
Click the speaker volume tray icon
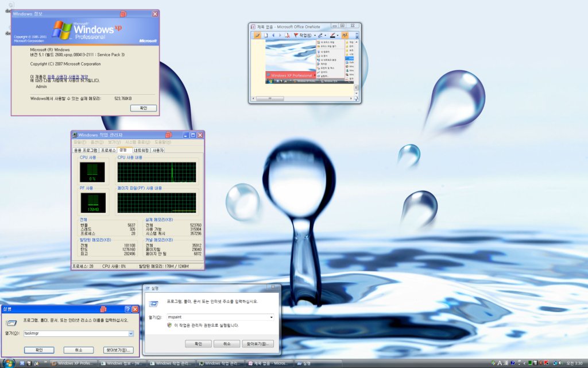pos(559,363)
